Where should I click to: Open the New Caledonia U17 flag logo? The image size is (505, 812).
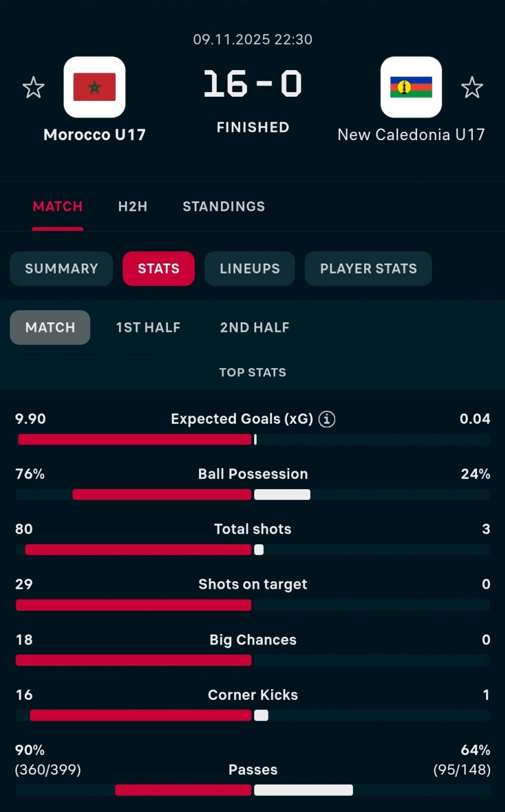[411, 87]
